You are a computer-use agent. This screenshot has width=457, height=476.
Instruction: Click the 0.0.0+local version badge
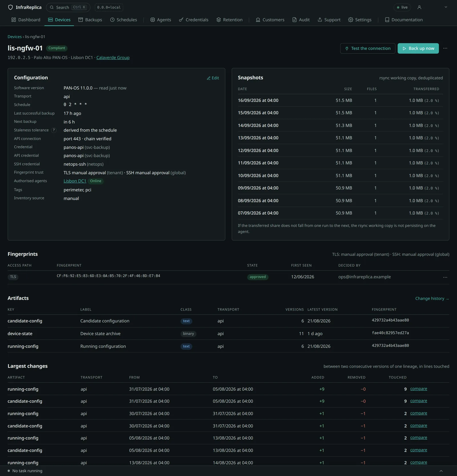coord(109,7)
